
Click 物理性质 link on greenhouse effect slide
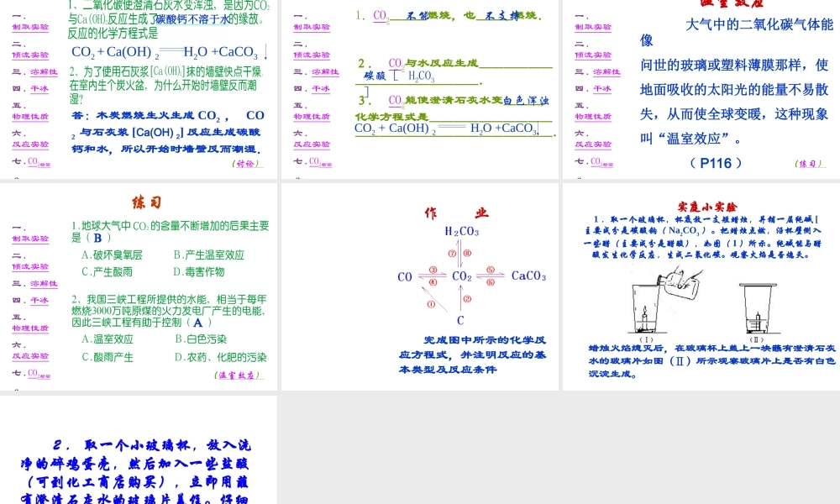coord(594,116)
